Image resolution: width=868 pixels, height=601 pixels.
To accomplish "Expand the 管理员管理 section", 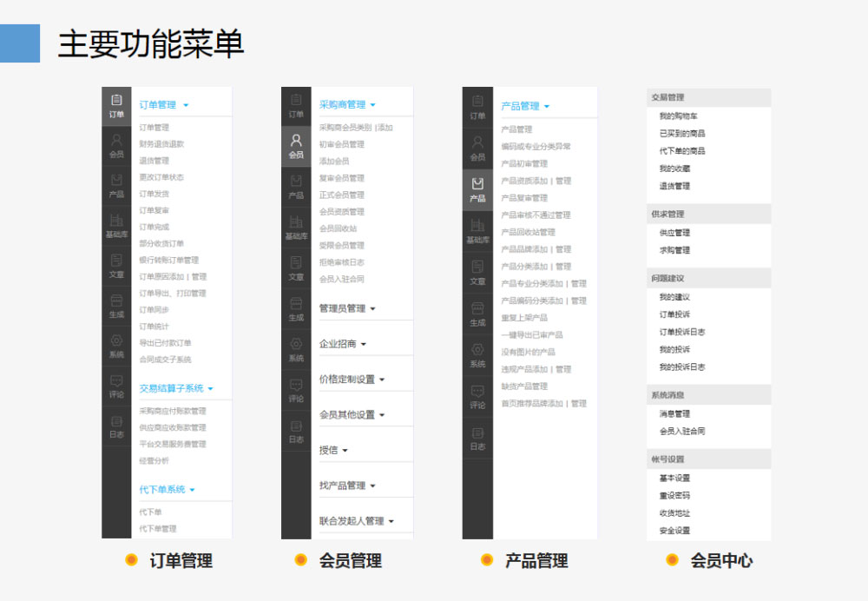I will click(x=348, y=308).
